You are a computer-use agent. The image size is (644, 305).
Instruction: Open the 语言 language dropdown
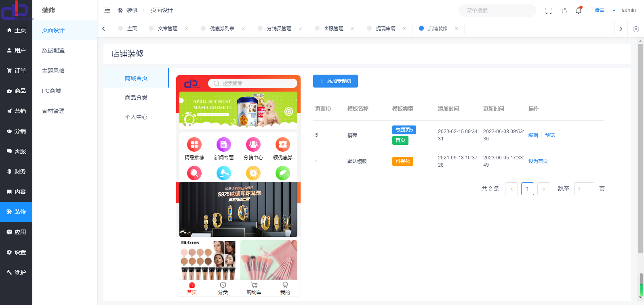pos(605,10)
